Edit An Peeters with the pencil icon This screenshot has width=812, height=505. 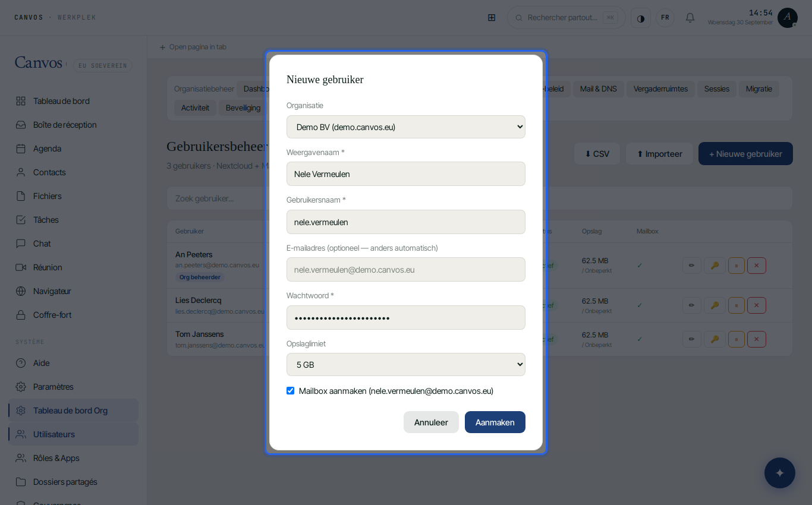pyautogui.click(x=692, y=266)
